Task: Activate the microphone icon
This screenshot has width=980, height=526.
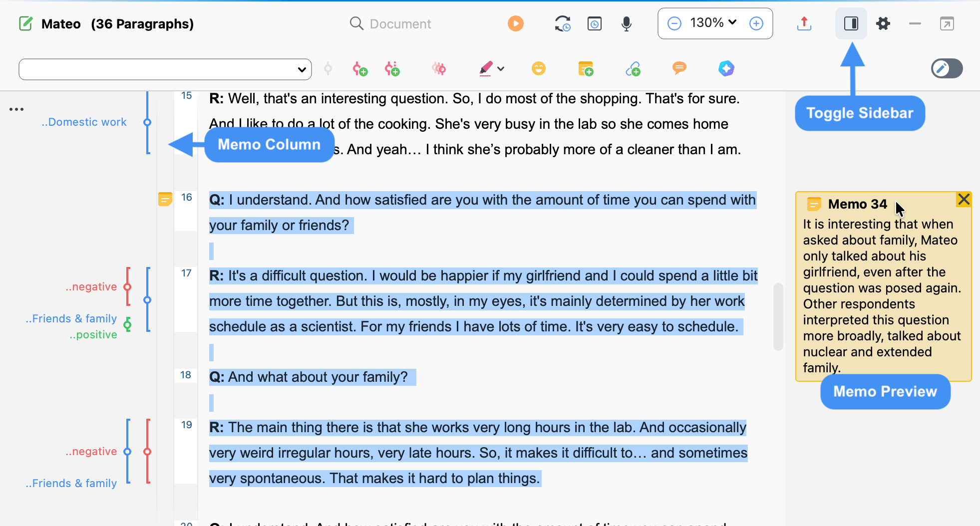Action: (626, 23)
